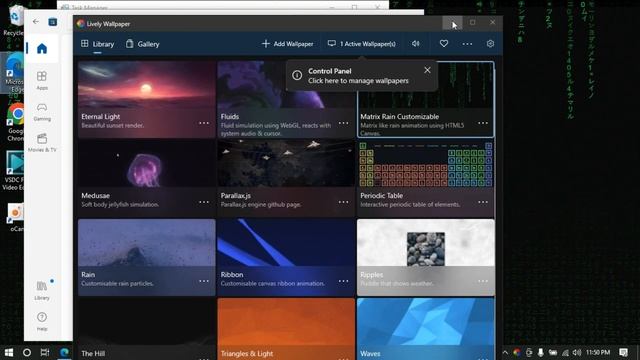
Task: Open Microsoft Edge from the taskbar
Action: point(64,352)
